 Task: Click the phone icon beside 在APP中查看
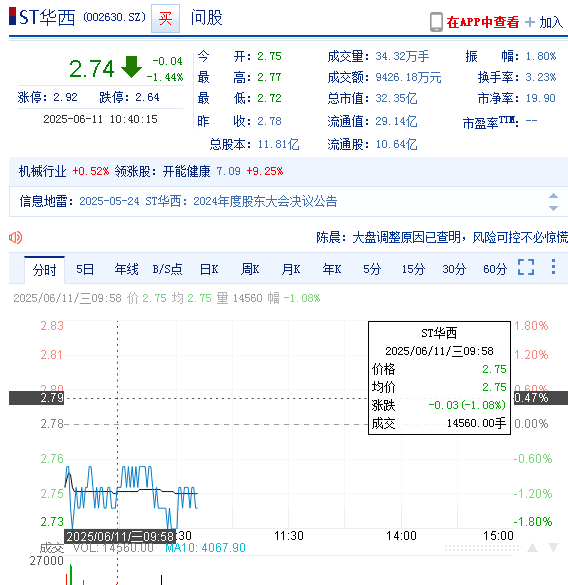point(436,22)
